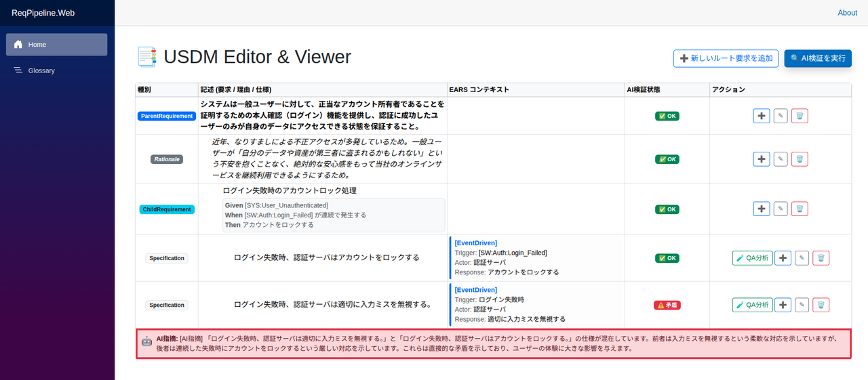The width and height of the screenshot is (868, 380).
Task: Open QA分析 for the account lock specification
Action: [752, 258]
